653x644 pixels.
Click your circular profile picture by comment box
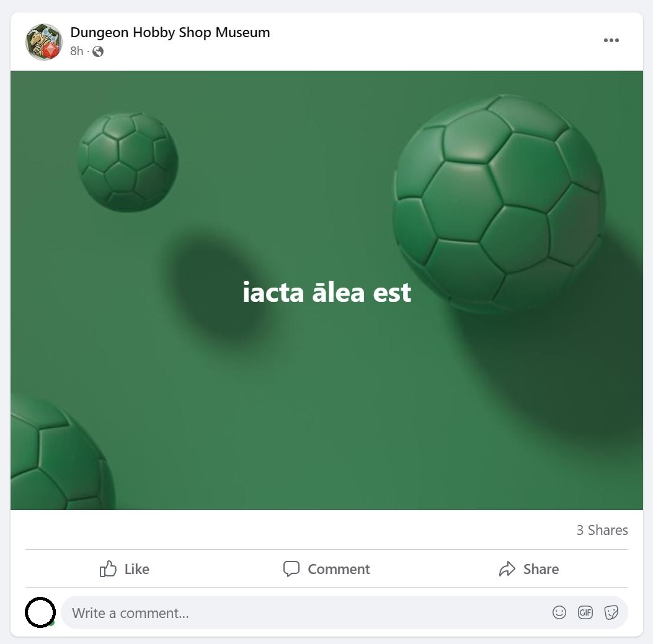40,612
